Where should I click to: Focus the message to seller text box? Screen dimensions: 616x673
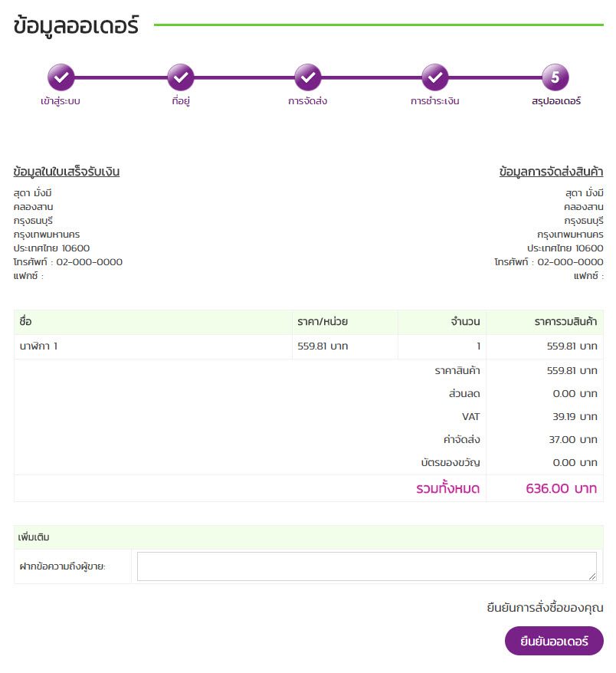pyautogui.click(x=366, y=566)
